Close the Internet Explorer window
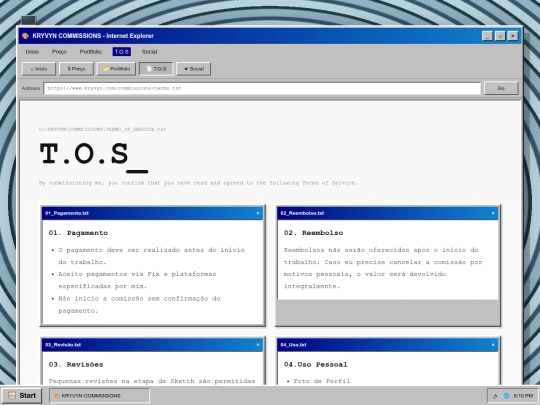540x405 pixels. click(513, 36)
